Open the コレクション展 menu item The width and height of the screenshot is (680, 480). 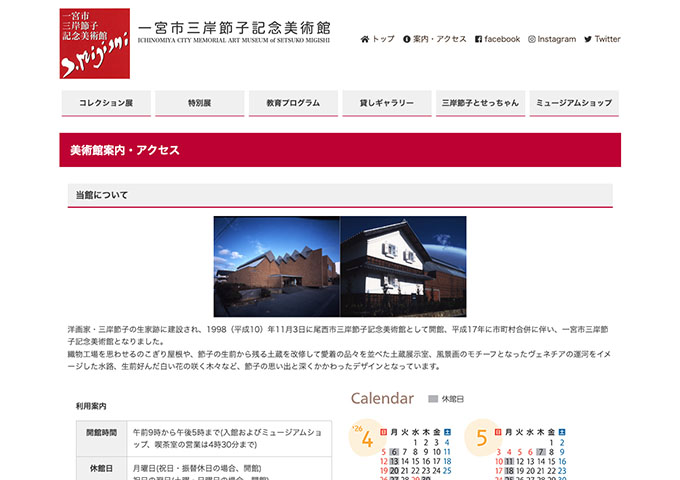[106, 103]
